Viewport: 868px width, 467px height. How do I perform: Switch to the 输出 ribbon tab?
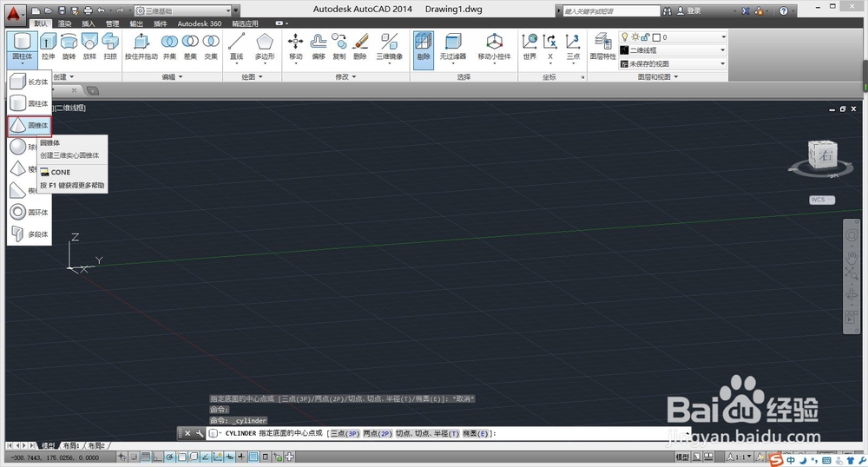[x=136, y=23]
